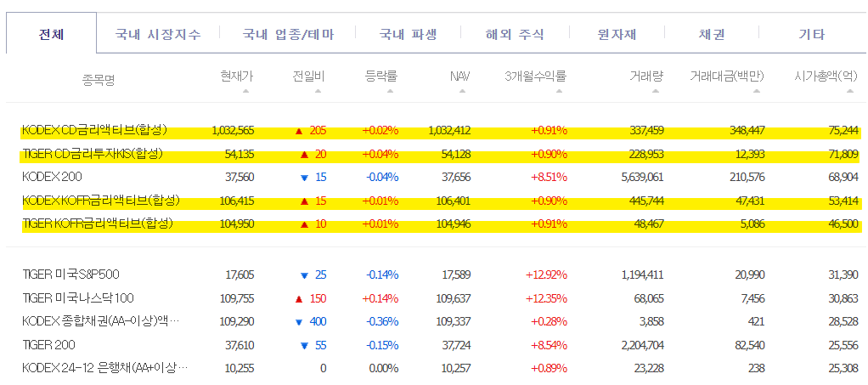Screen dimensions: 868x385
Task: Click price 1,032,565 of KODEX CD금리액티브
Action: [x=233, y=131]
